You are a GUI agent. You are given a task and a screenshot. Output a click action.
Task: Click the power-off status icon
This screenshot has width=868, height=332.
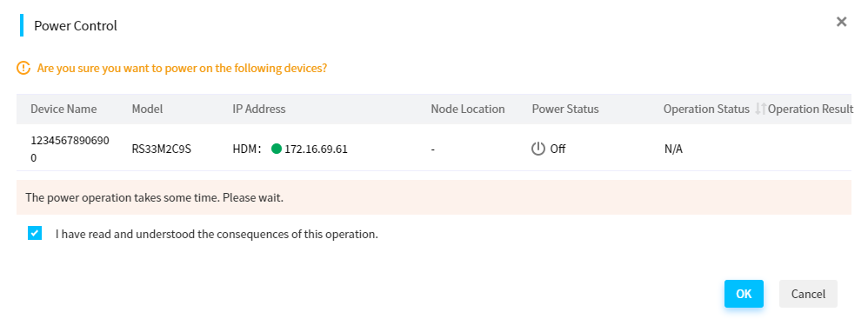(538, 149)
